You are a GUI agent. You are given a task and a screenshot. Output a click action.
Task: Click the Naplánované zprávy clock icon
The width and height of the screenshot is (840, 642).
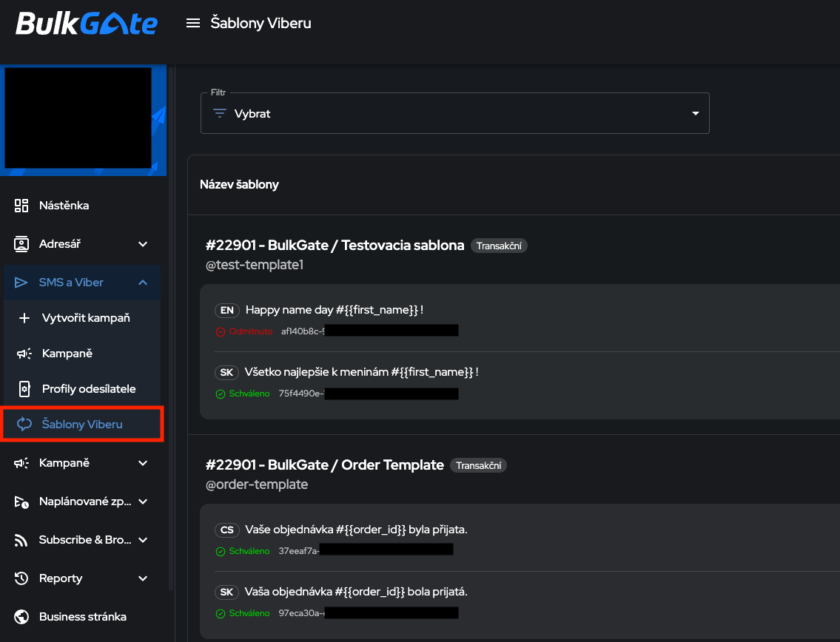pyautogui.click(x=21, y=501)
